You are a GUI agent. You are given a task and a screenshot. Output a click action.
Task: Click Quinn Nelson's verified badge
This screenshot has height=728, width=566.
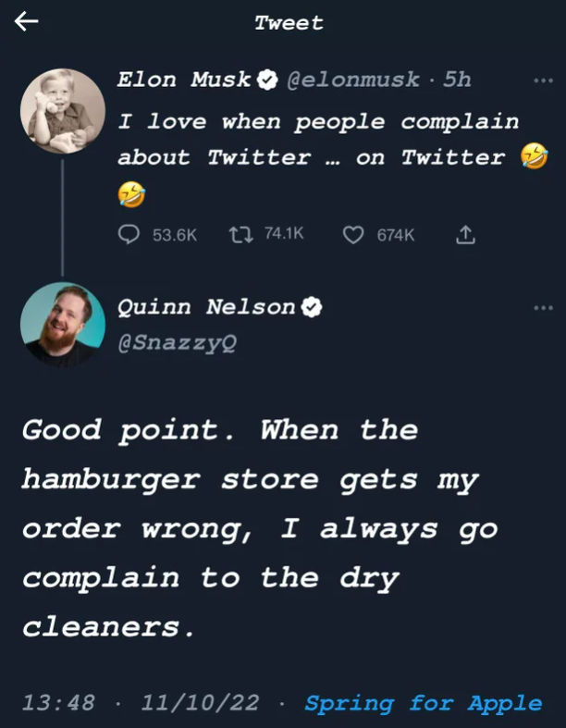click(x=313, y=308)
